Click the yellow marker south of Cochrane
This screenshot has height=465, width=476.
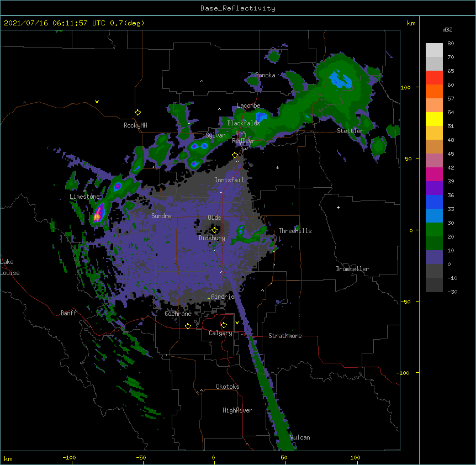coord(188,326)
